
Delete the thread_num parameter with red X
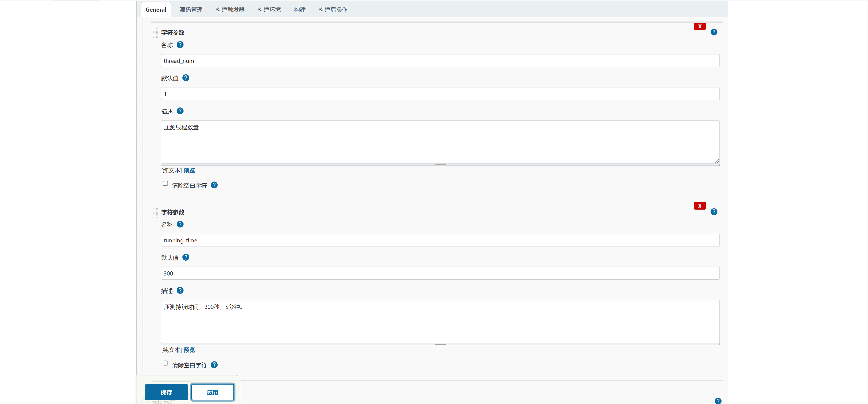(x=700, y=26)
